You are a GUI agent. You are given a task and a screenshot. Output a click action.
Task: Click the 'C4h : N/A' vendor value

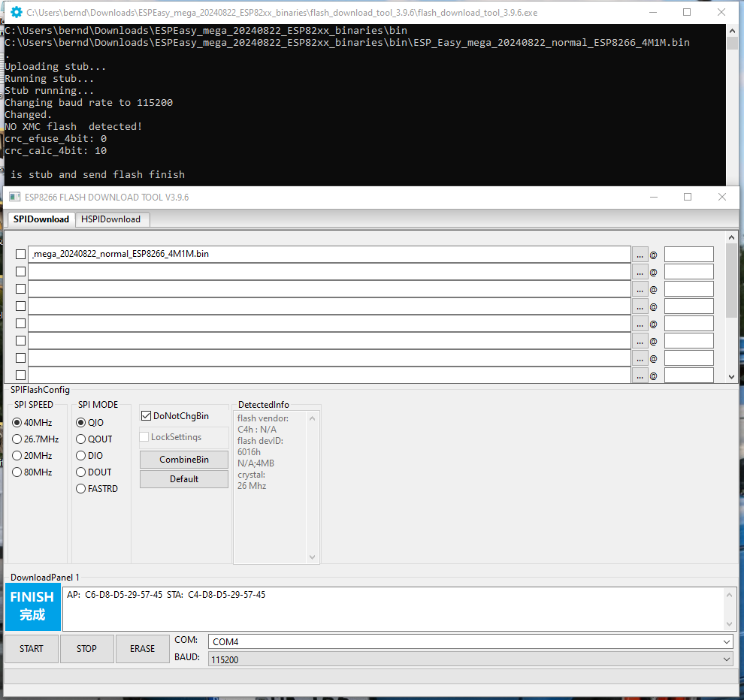point(257,430)
